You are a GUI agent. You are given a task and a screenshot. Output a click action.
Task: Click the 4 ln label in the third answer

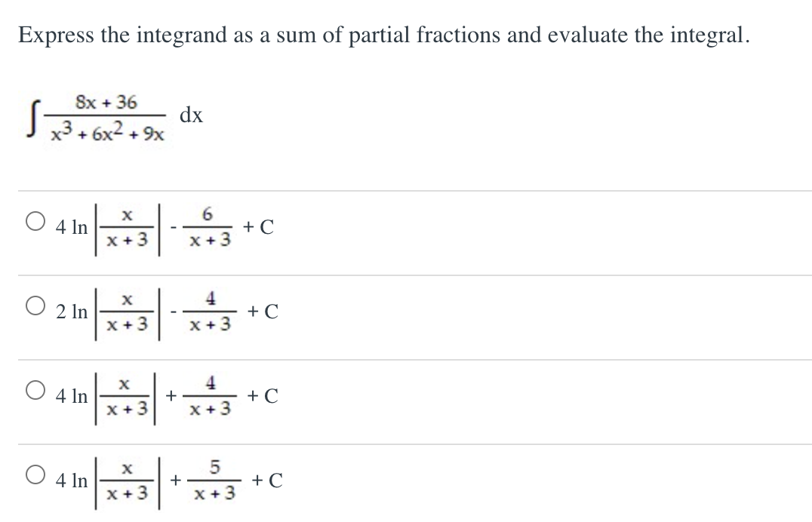click(x=72, y=395)
